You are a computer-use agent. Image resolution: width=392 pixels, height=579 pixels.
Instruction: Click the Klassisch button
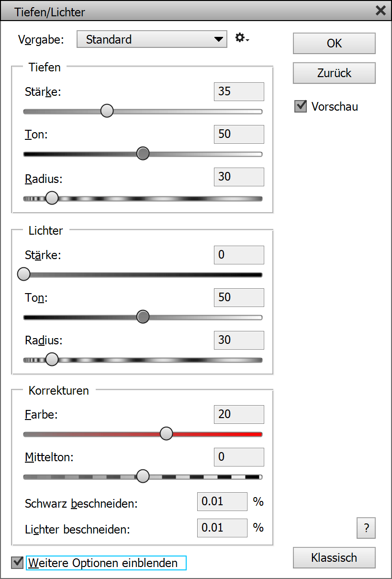point(334,558)
